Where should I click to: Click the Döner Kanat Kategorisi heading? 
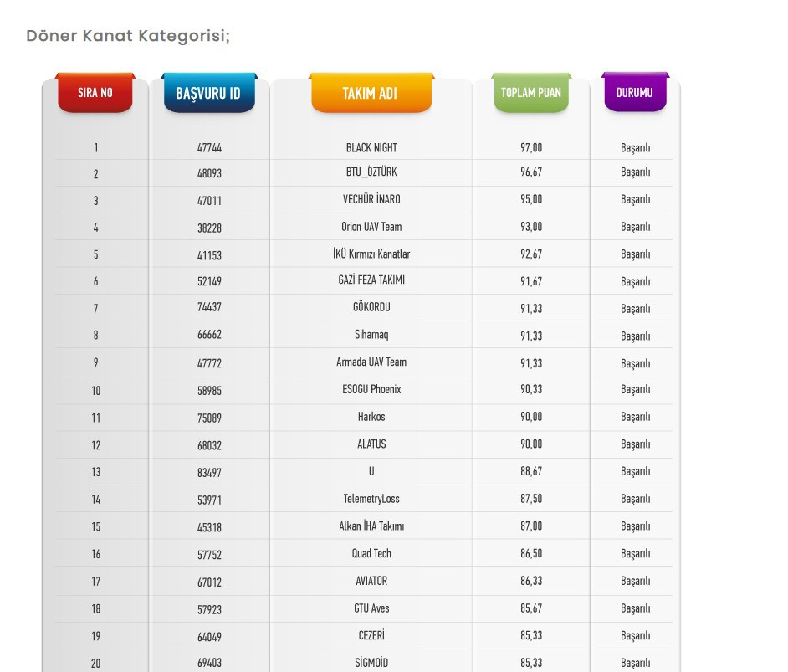coord(128,36)
